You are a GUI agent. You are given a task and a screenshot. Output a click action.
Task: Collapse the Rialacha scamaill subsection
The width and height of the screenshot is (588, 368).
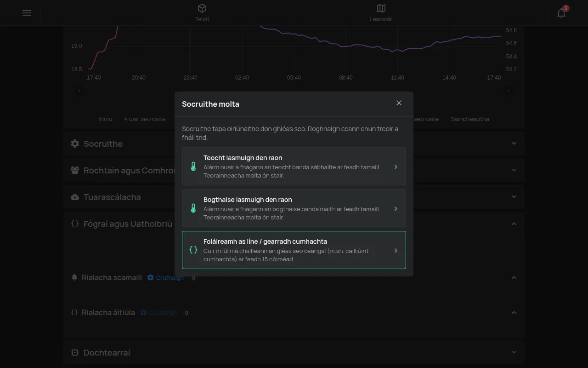514,277
